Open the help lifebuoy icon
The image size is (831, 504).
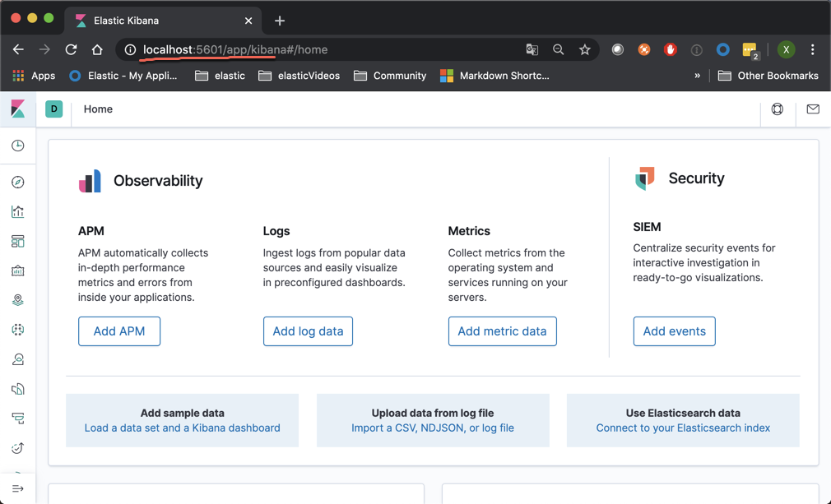(x=778, y=109)
